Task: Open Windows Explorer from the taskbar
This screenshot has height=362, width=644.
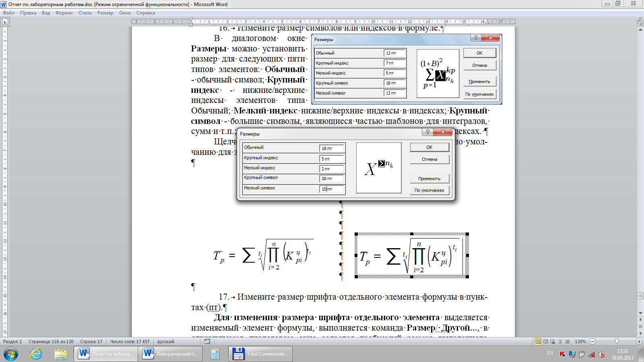Action: click(x=61, y=354)
